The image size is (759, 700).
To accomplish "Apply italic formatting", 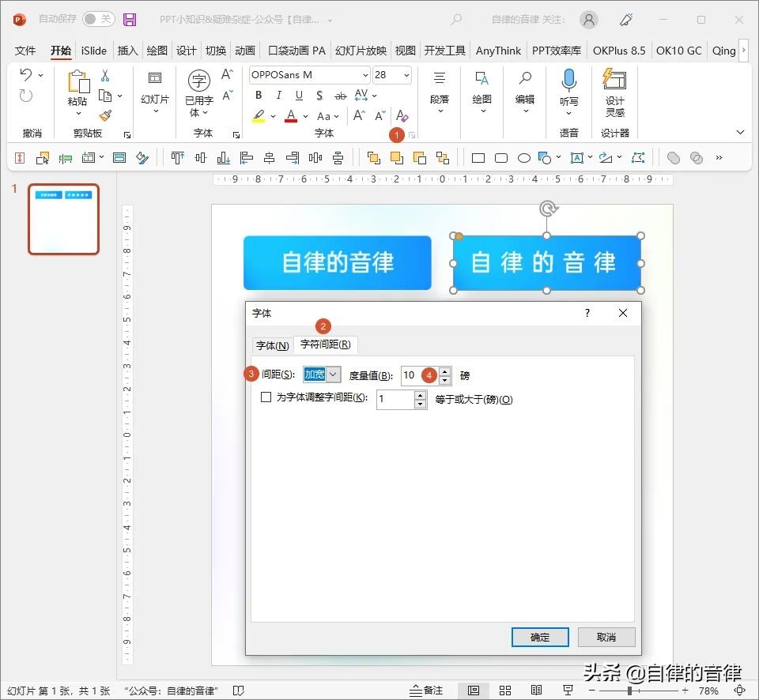I will pos(278,95).
